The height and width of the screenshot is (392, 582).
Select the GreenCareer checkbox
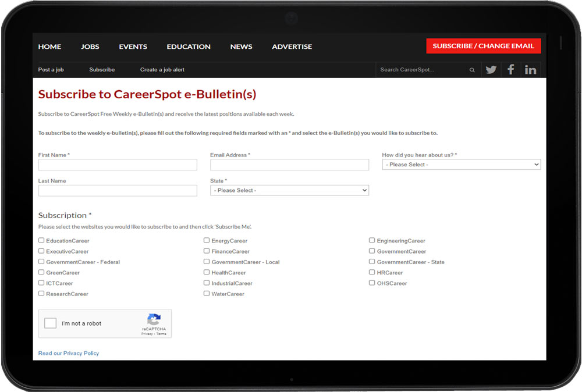pos(41,272)
